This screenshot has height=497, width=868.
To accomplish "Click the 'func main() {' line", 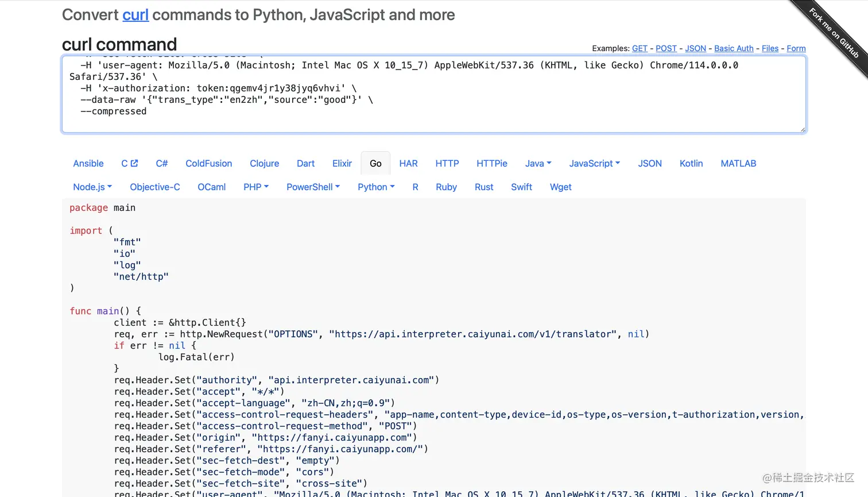I will [105, 311].
